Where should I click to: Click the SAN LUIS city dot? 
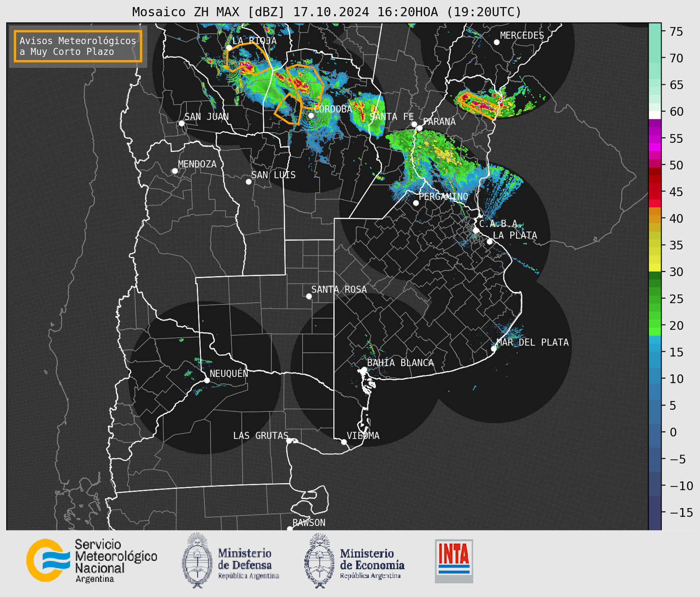(249, 182)
